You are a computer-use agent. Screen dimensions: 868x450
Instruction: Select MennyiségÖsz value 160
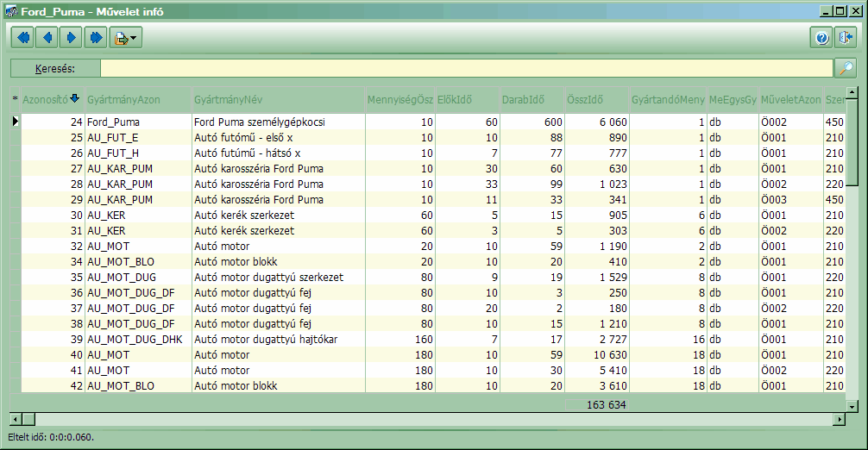pyautogui.click(x=400, y=339)
